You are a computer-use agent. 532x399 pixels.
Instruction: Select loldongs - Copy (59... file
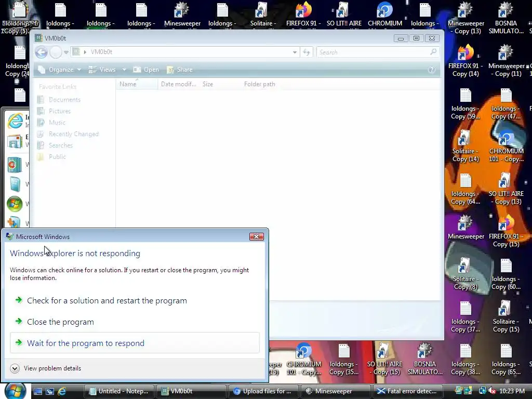(465, 104)
